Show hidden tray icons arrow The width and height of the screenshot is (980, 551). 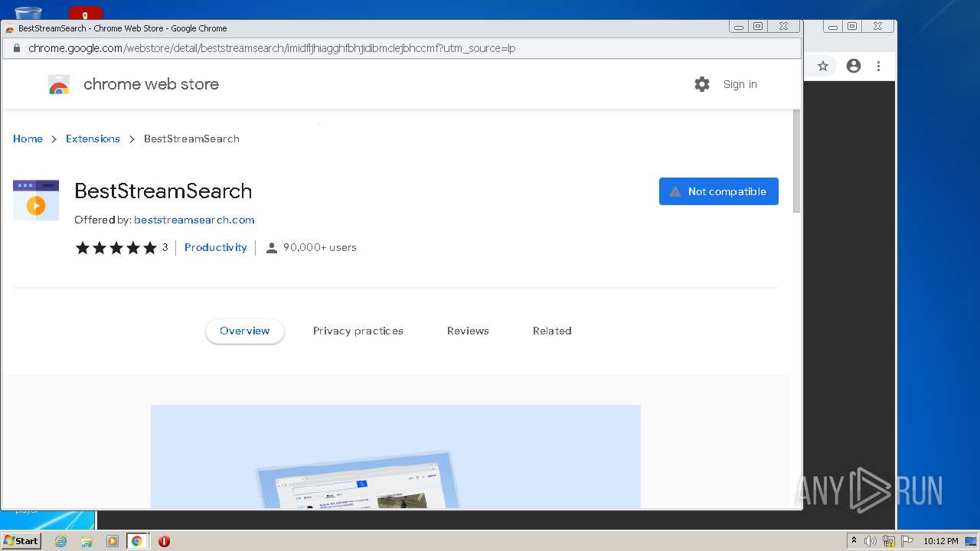coord(854,541)
